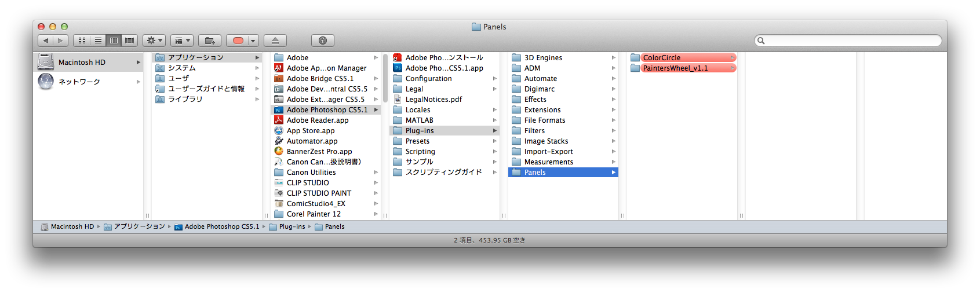Image resolution: width=980 pixels, height=293 pixels.
Task: Open the Corel Painter 12 folder
Action: pyautogui.click(x=326, y=214)
